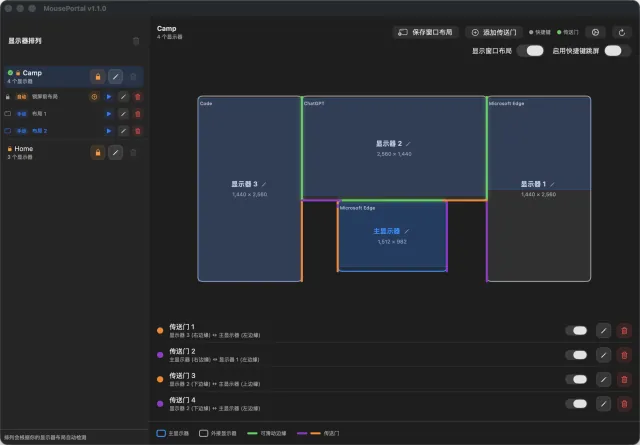The height and width of the screenshot is (445, 640).
Task: Click the orange color dot of 传送门 1
Action: coord(160,330)
